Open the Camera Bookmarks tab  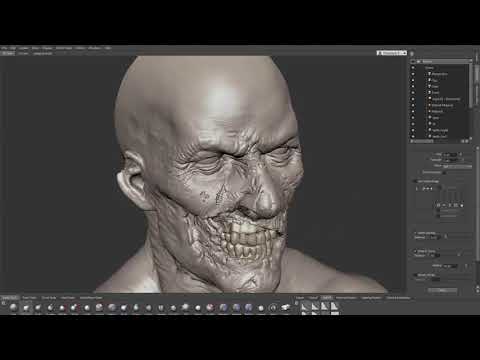click(398, 298)
